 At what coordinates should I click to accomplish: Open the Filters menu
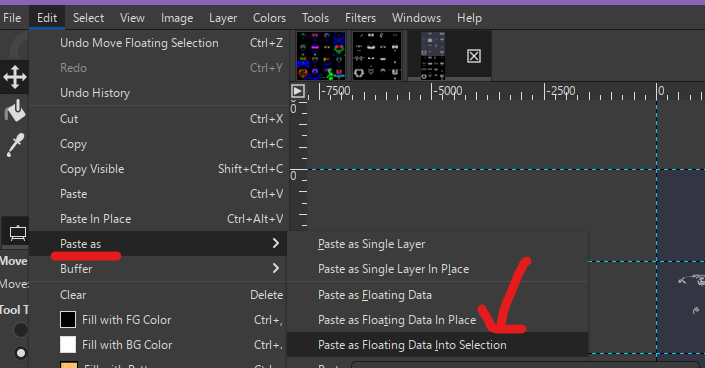pos(360,18)
